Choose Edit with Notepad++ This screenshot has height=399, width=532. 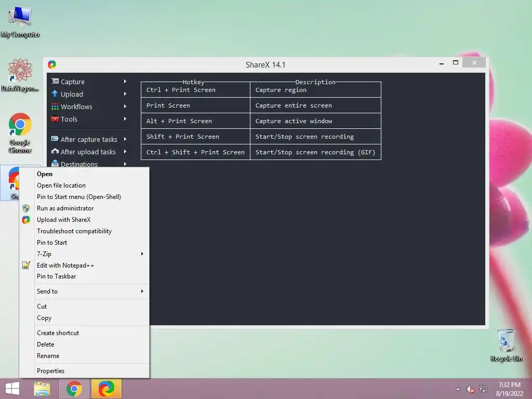[84, 265]
